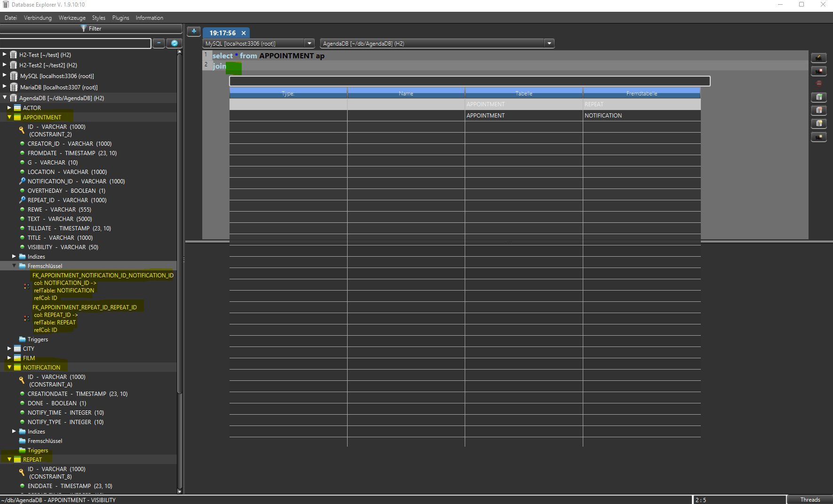This screenshot has width=833, height=504.
Task: Open the Datei menu
Action: tap(11, 18)
